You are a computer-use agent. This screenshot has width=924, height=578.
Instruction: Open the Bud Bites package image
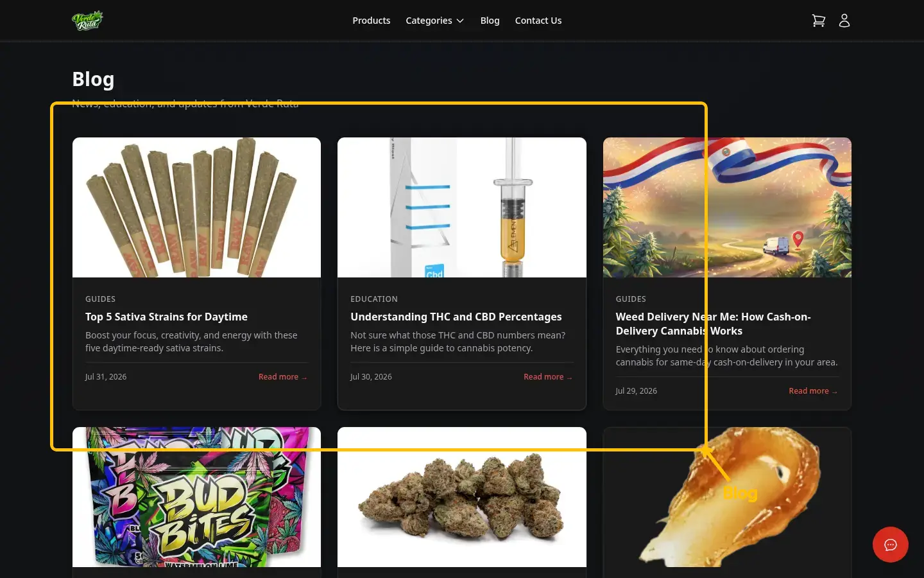(x=196, y=497)
